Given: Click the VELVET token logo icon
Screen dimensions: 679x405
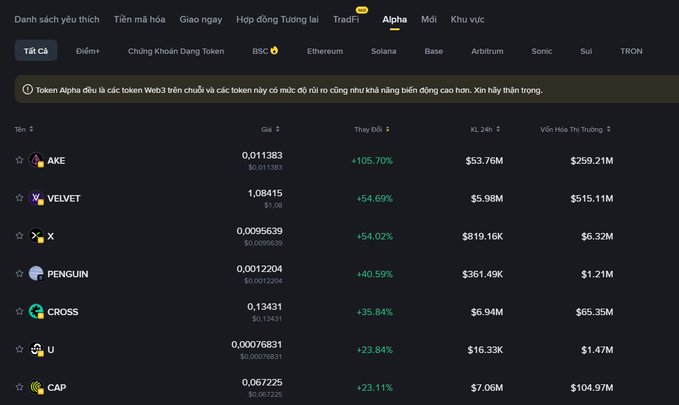Looking at the screenshot, I should pos(36,198).
